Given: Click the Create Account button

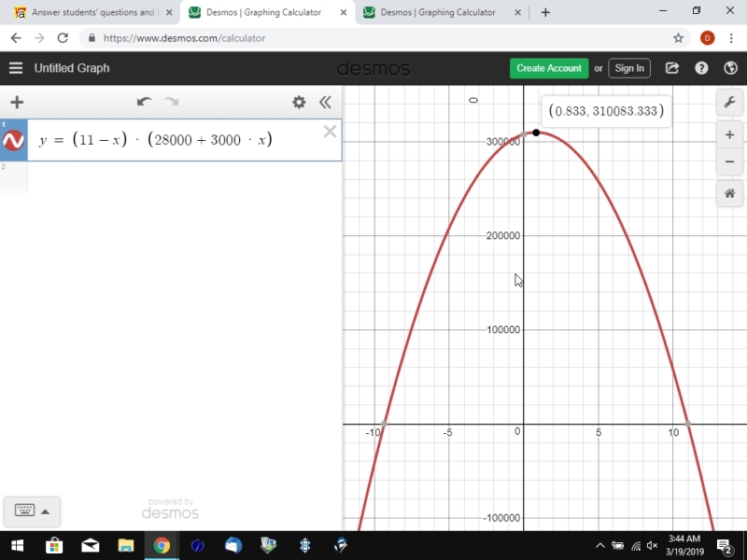Looking at the screenshot, I should point(549,68).
